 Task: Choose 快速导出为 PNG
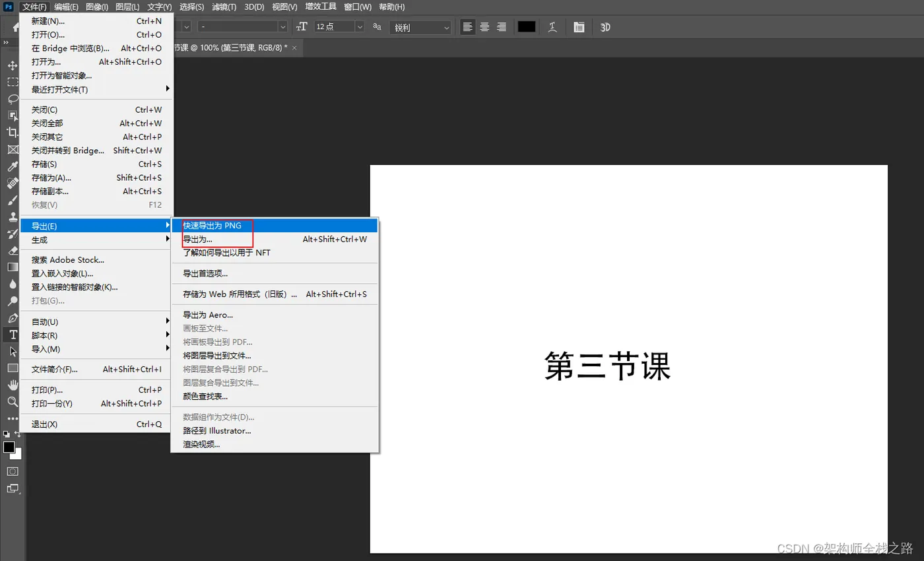[x=275, y=226]
